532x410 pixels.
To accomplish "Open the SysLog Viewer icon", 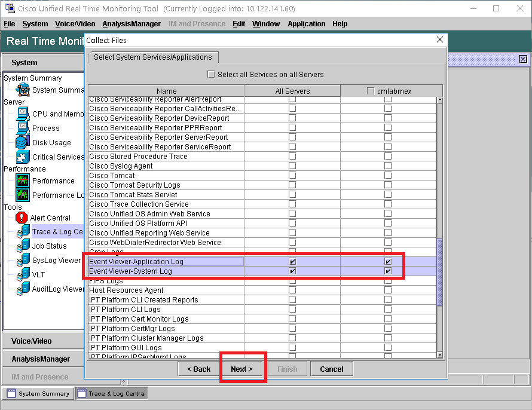I will [23, 260].
